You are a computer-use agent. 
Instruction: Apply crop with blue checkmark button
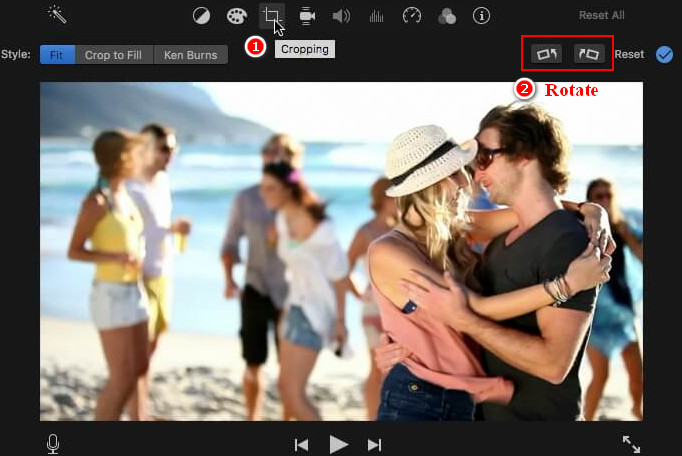(664, 55)
